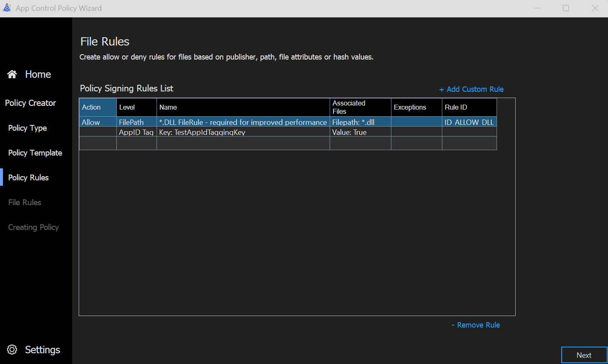Select Policy Rules in the sidebar

coord(28,178)
